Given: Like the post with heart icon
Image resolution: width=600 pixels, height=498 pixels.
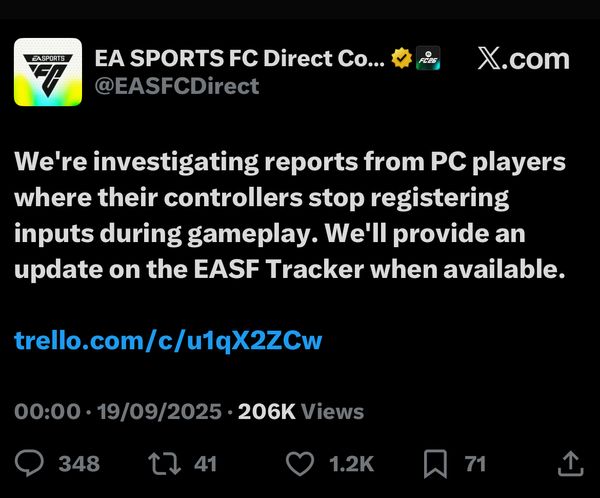Looking at the screenshot, I should point(300,464).
